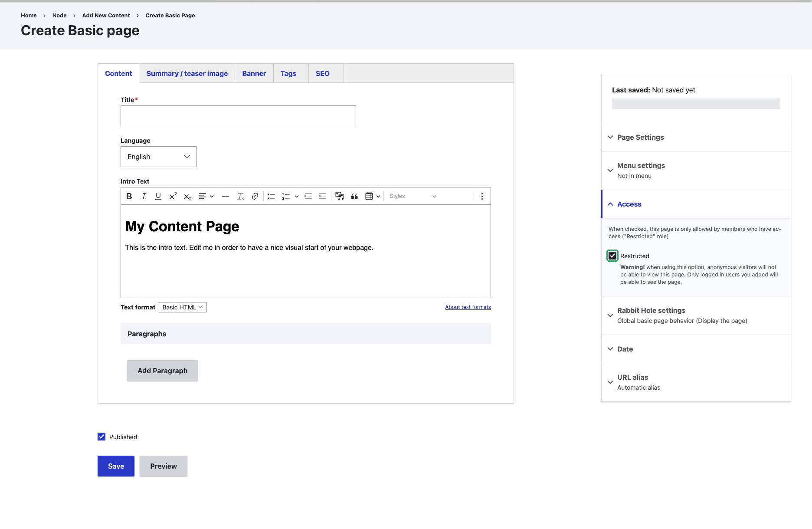The height and width of the screenshot is (529, 812).
Task: Uncheck the Restricted access checkbox
Action: pyautogui.click(x=612, y=256)
